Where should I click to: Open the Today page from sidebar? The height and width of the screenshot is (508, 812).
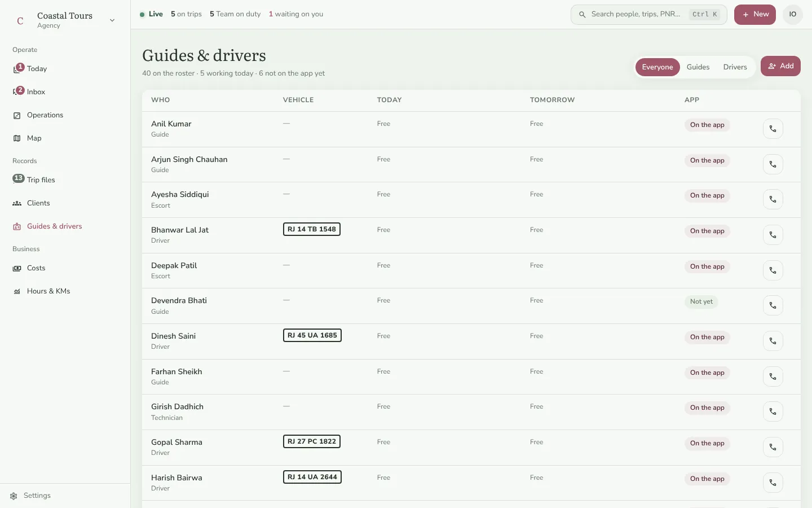(x=65, y=69)
